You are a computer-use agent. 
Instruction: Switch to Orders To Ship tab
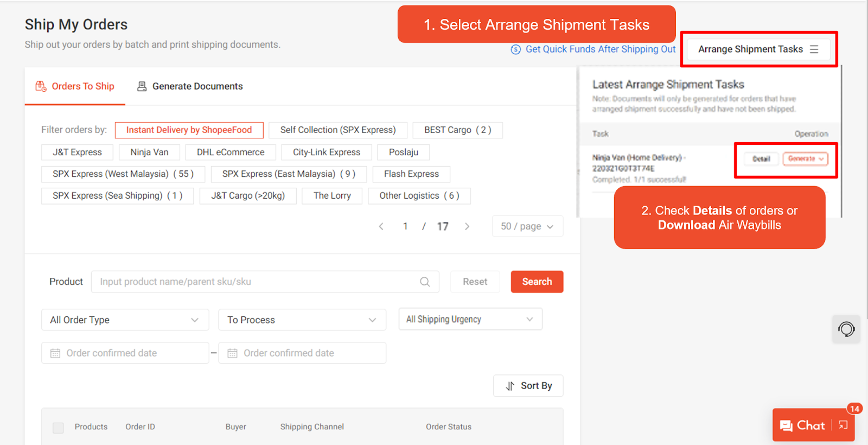[x=75, y=86]
